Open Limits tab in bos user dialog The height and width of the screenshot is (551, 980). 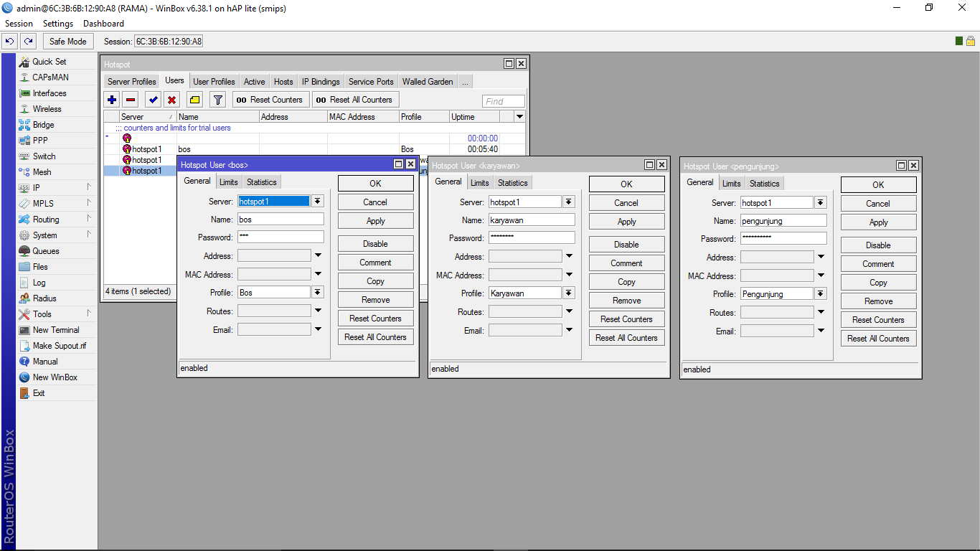229,182
